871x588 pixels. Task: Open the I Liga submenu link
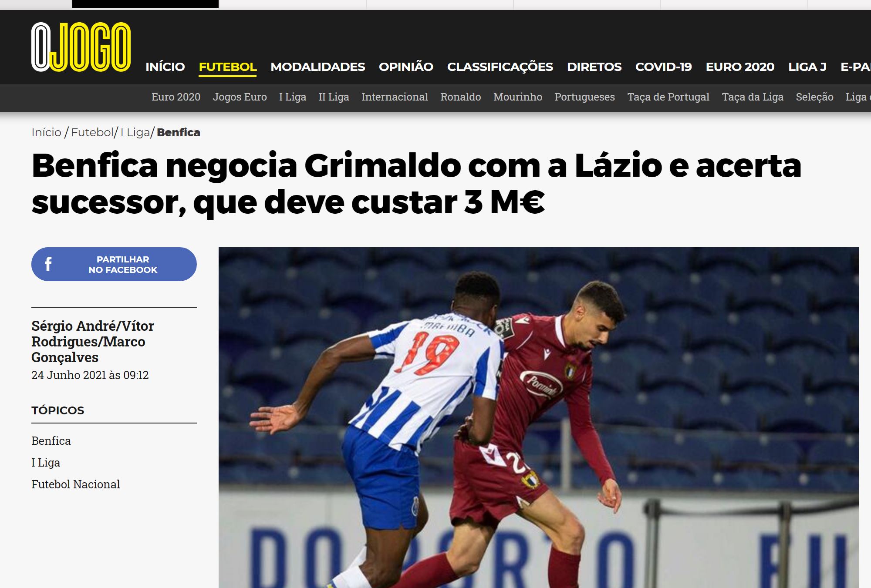(293, 97)
